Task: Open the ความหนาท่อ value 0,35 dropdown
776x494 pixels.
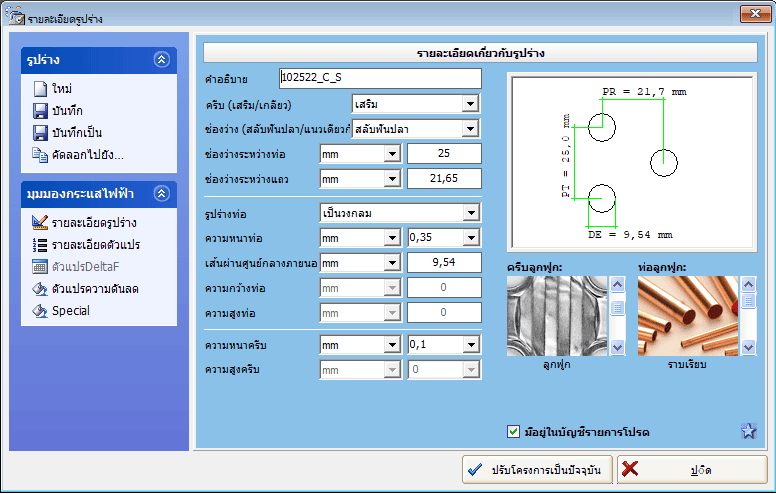Action: coord(471,238)
